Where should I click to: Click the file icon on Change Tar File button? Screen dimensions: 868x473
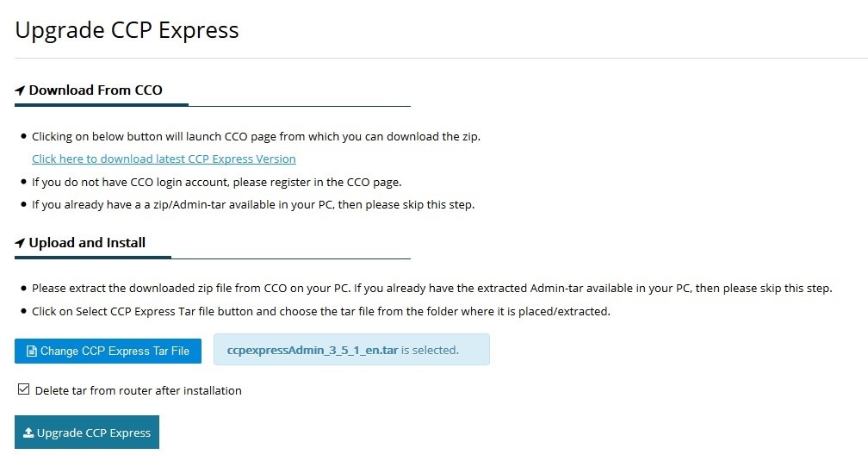[x=32, y=352]
